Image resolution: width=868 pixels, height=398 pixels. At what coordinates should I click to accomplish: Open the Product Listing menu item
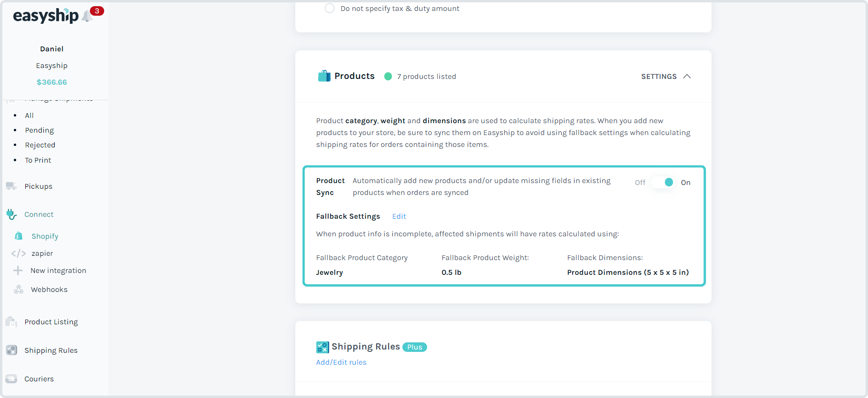click(x=51, y=322)
